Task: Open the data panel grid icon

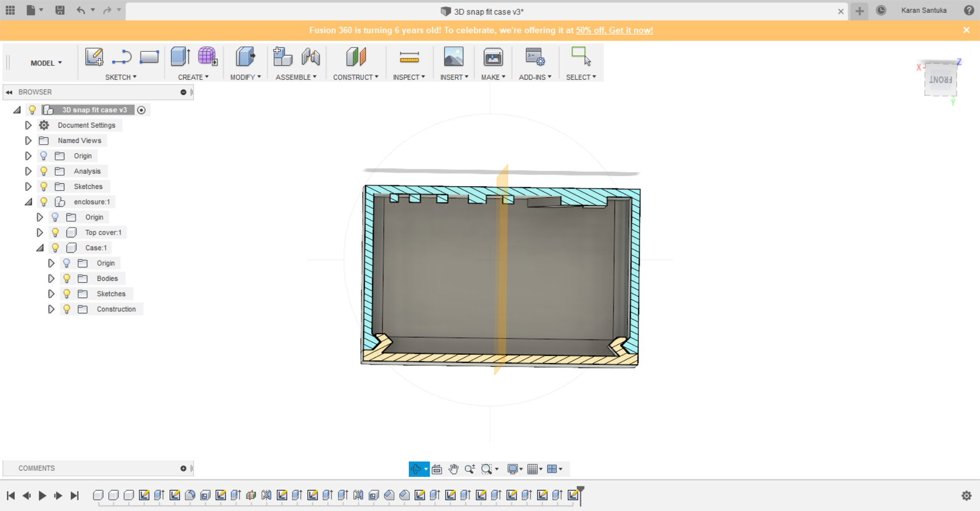Action: pos(10,10)
